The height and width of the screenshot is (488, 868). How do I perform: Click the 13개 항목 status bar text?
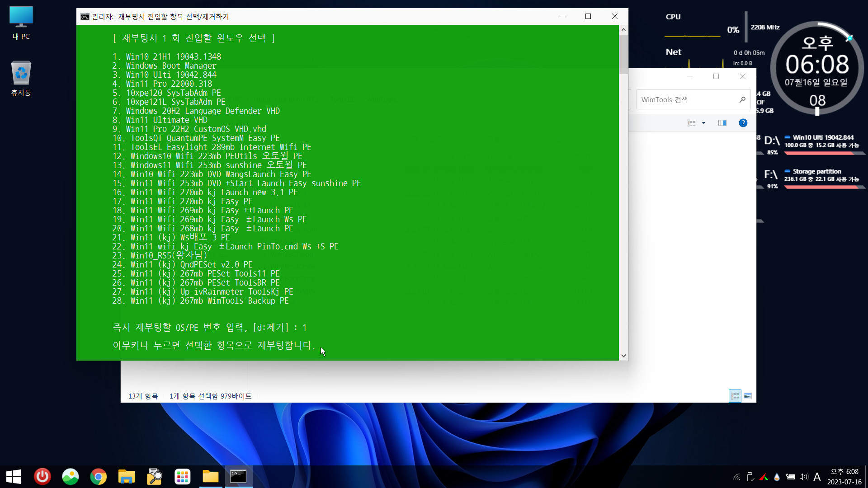click(x=143, y=396)
